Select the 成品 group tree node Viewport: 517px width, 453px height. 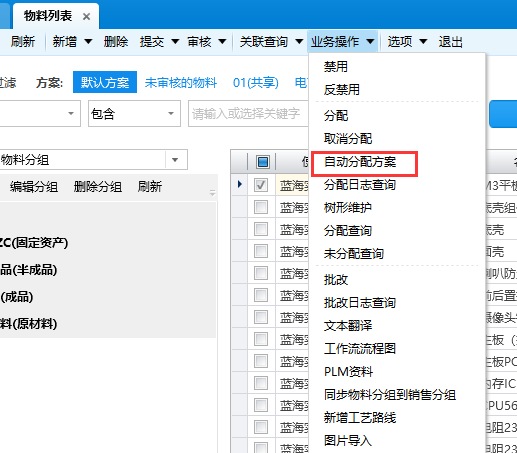pos(17,297)
